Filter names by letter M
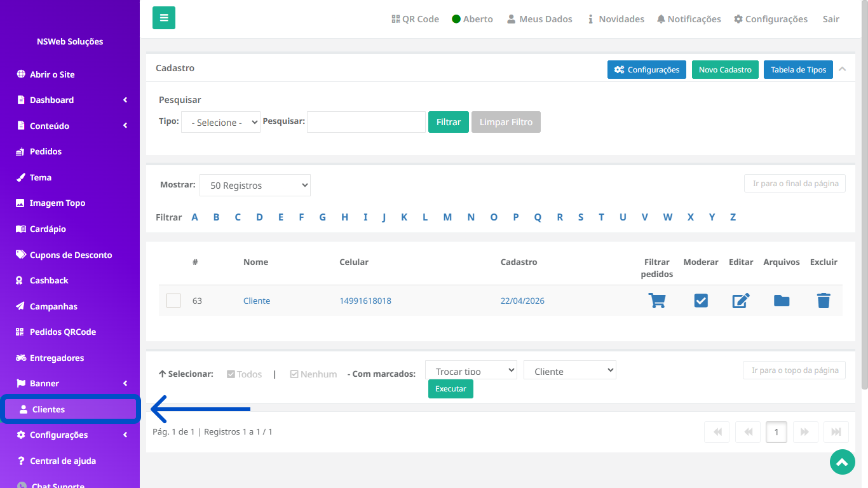Screen dimensions: 868x488 tap(447, 217)
